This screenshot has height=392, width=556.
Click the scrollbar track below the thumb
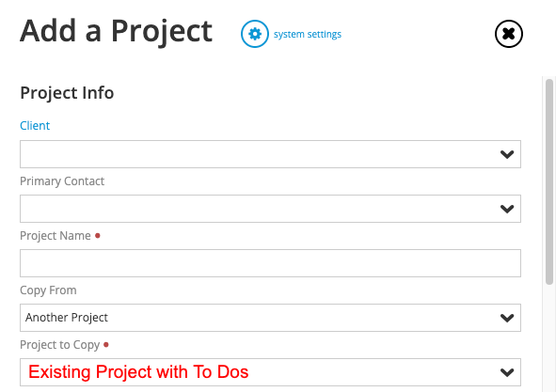[549, 337]
